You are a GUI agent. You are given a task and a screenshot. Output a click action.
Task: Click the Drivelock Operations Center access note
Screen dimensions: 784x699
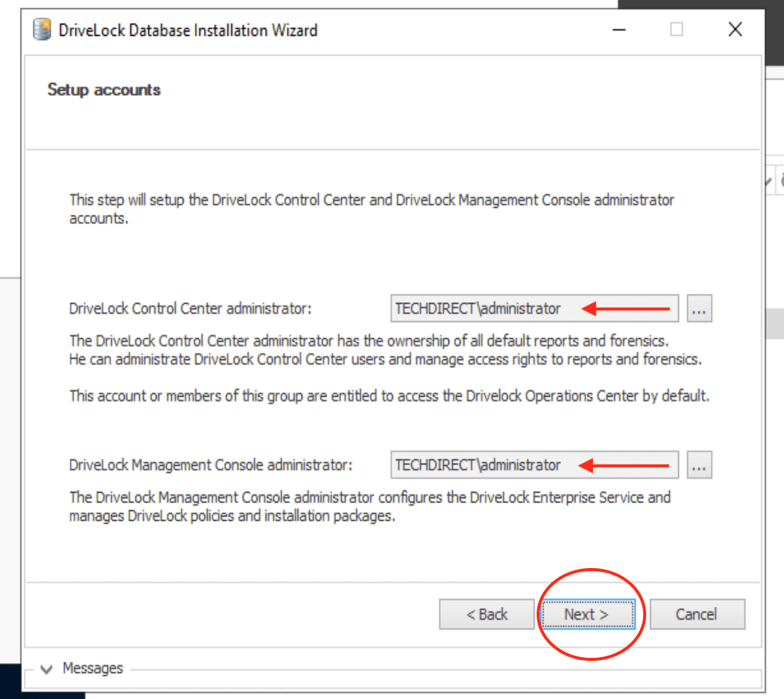click(x=389, y=396)
